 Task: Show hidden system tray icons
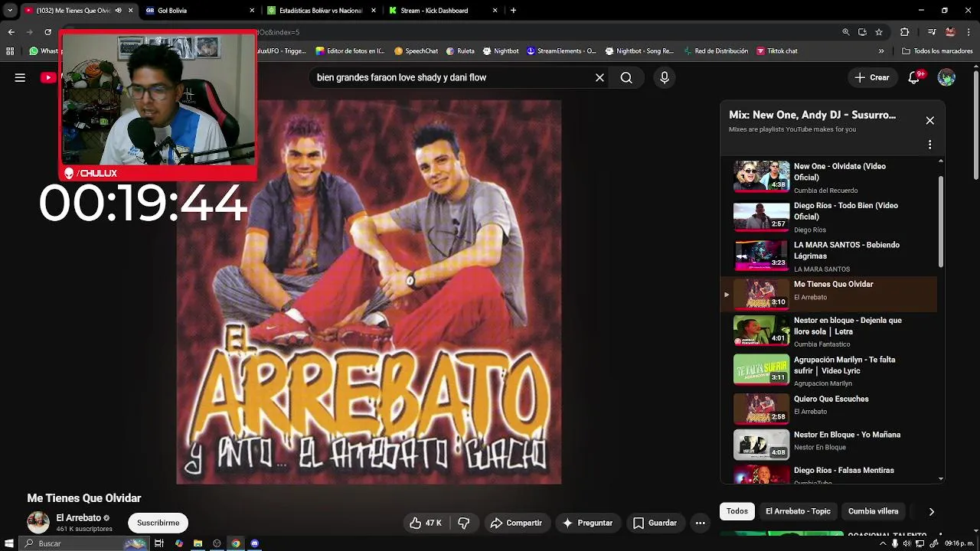tap(883, 543)
